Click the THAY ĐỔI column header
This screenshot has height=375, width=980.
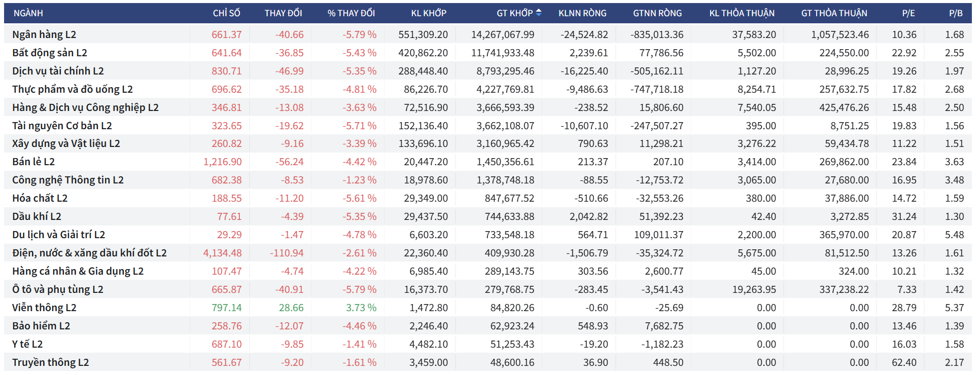(x=283, y=13)
